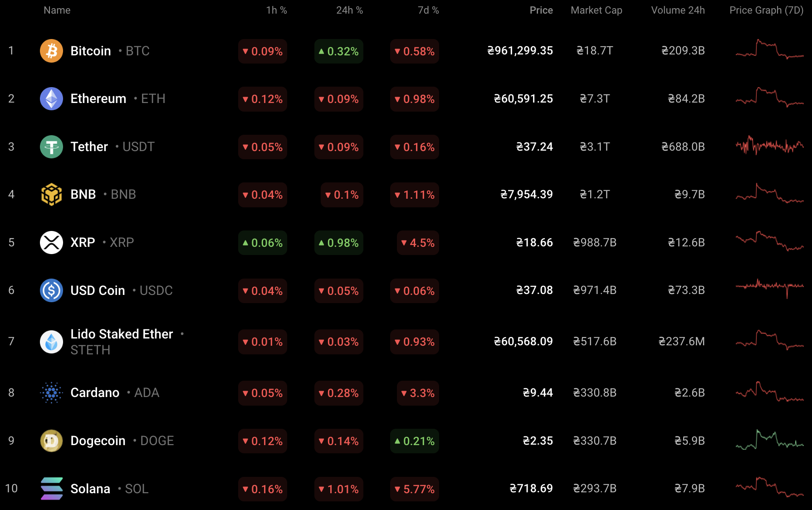812x510 pixels.
Task: Sort by the 1h % column header
Action: [x=276, y=10]
